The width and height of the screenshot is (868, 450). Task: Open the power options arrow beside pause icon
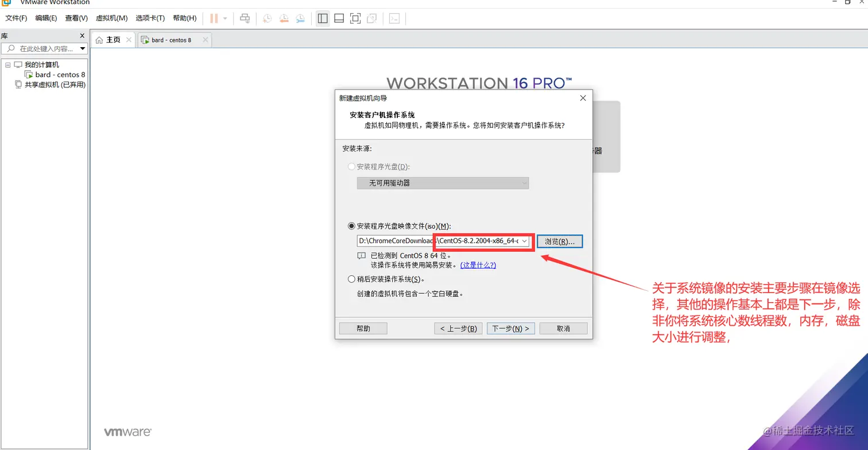(225, 18)
